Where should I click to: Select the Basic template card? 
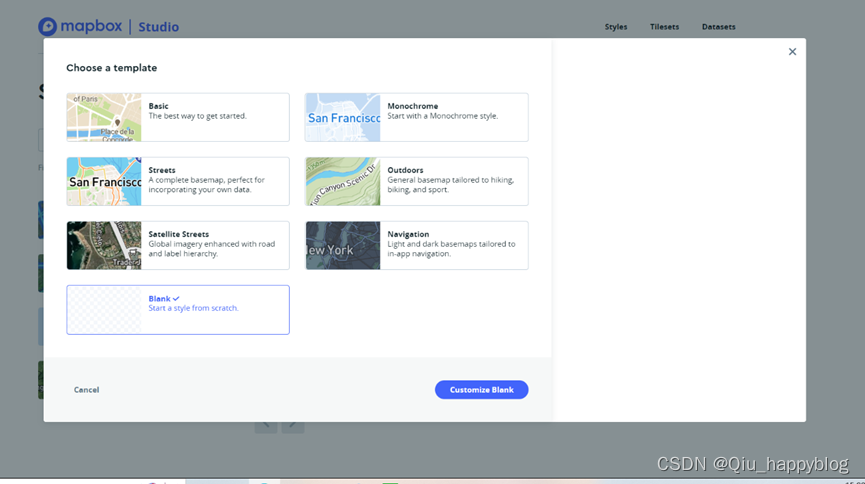click(x=178, y=117)
